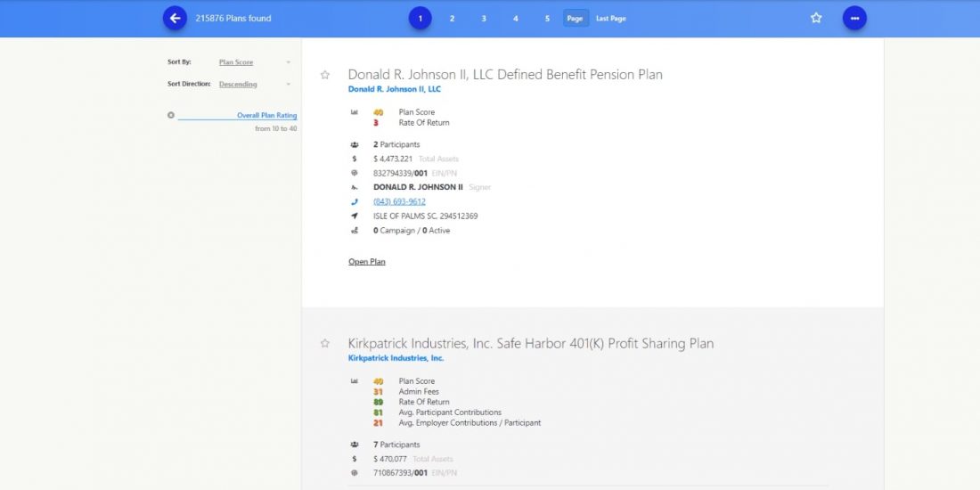This screenshot has width=980, height=490.
Task: Click the Page number input box
Action: (x=576, y=18)
